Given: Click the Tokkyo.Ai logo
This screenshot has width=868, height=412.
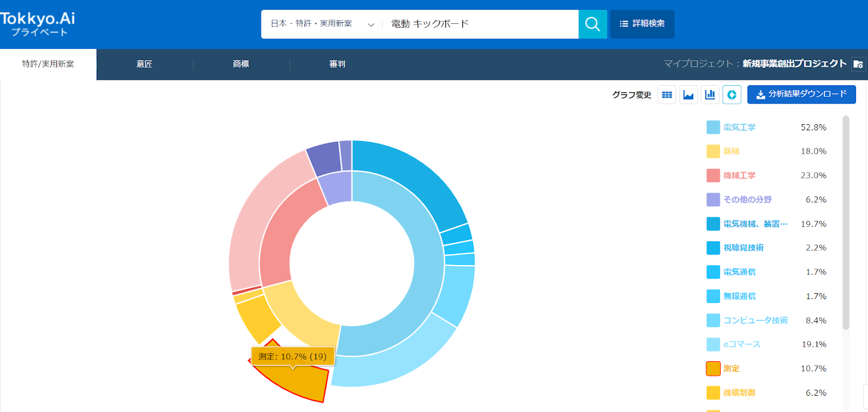Looking at the screenshot, I should click(x=37, y=24).
